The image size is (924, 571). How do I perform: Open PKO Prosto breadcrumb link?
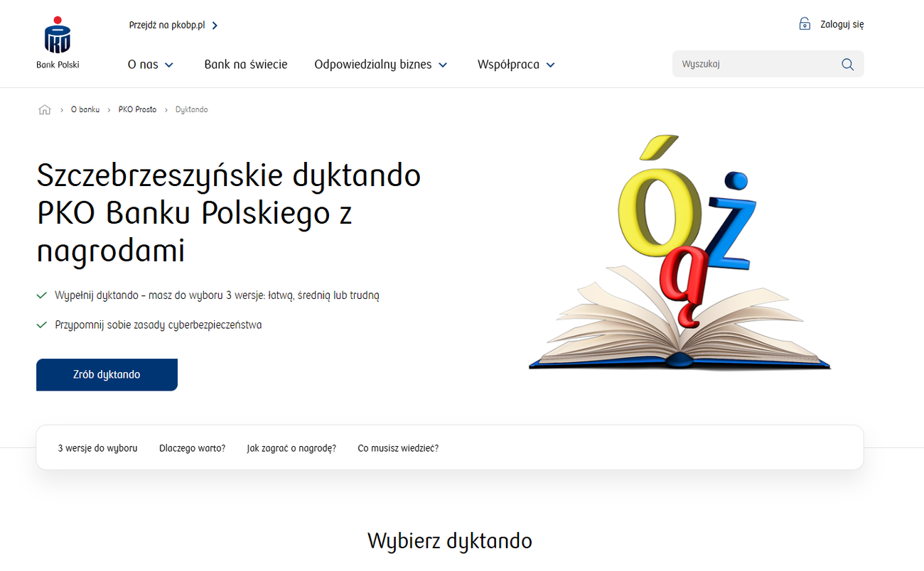click(x=137, y=109)
